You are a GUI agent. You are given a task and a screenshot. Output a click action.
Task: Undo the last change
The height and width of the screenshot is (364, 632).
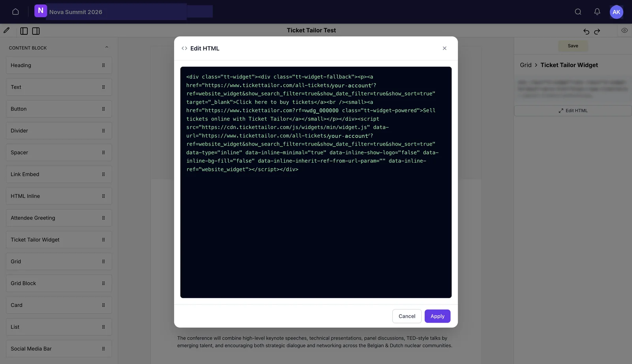[x=586, y=32]
